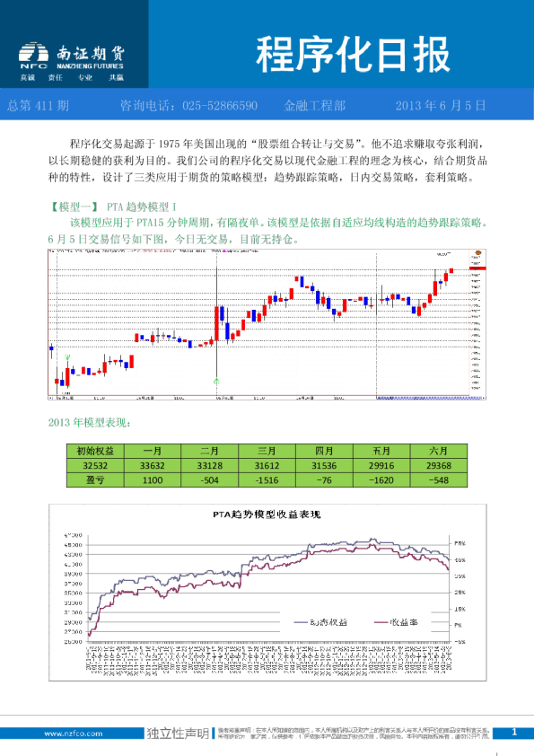This screenshot has width=534, height=756.
Task: Click the equity value 32532
Action: (x=95, y=466)
